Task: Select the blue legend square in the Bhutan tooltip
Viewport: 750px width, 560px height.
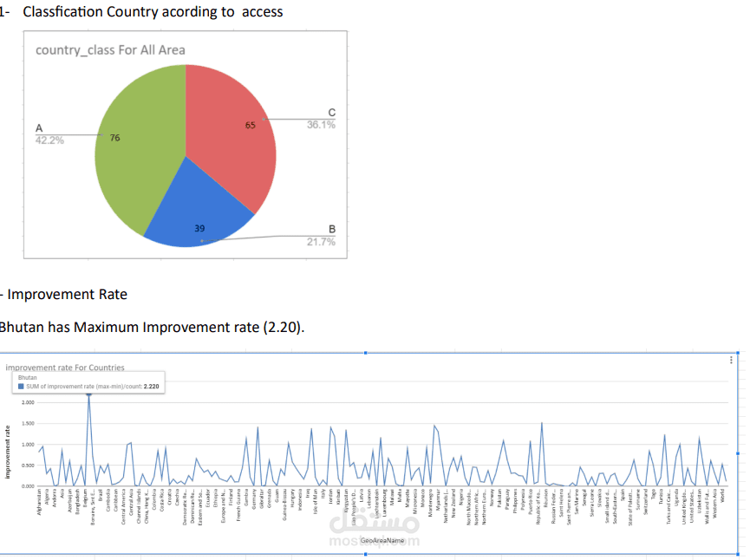Action: [21, 387]
